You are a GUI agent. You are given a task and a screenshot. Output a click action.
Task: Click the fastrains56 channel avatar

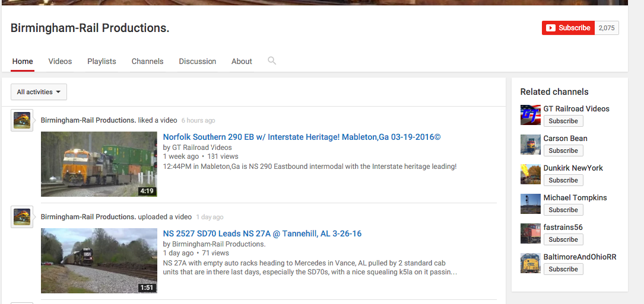[530, 233]
